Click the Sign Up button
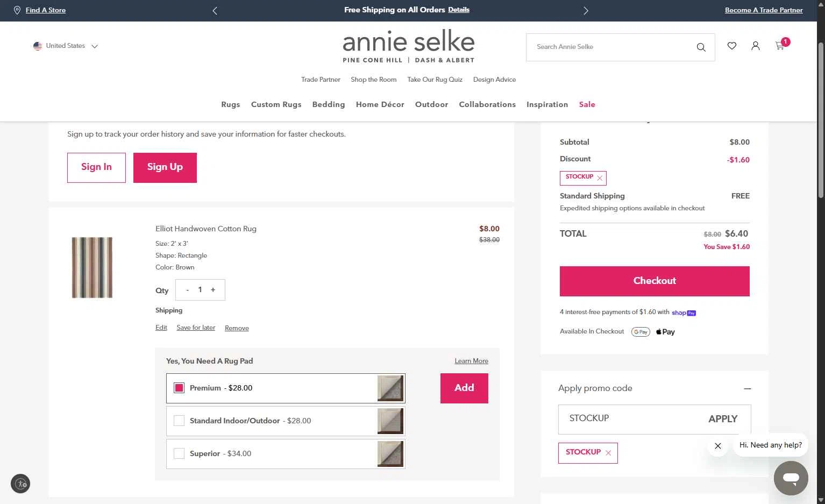This screenshot has width=825, height=504. coord(165,167)
